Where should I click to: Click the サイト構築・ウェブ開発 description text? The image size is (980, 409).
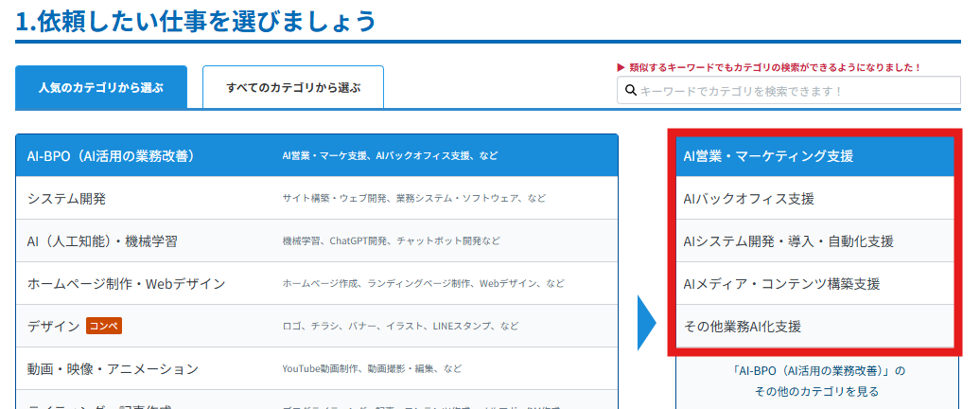coord(335,198)
